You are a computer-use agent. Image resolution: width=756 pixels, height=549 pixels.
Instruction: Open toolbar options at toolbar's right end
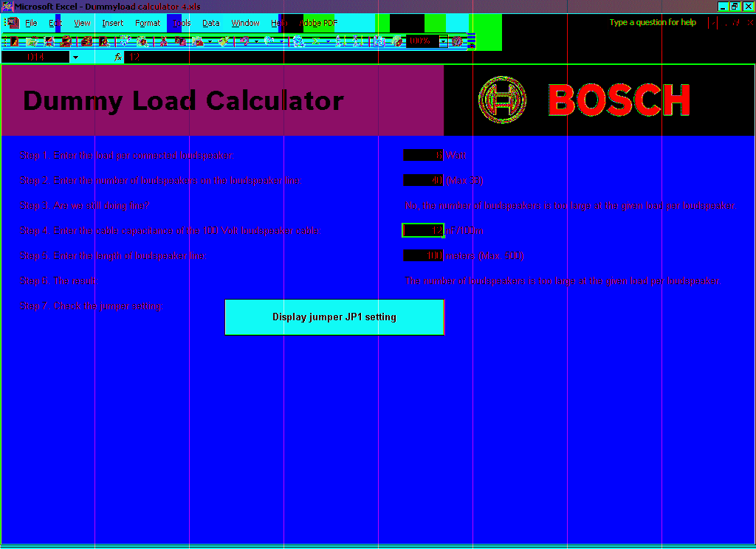click(471, 41)
